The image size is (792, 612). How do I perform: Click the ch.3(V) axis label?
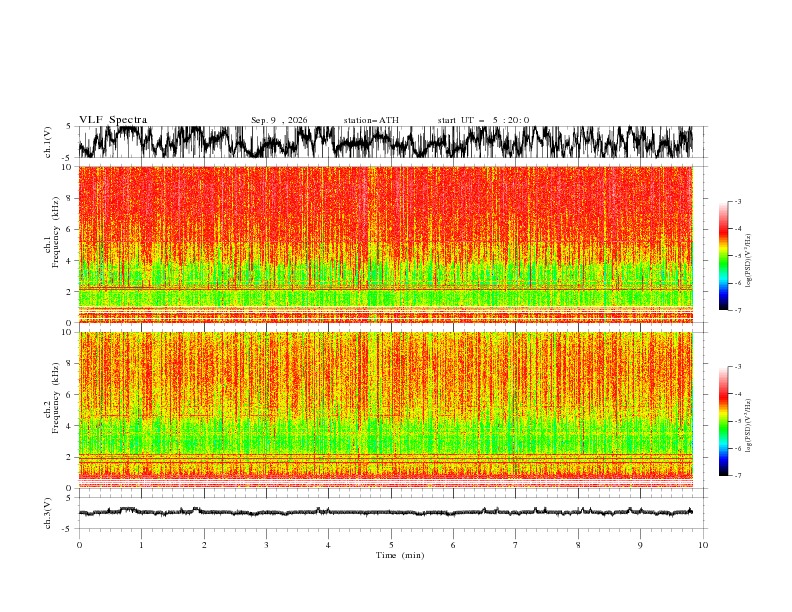pyautogui.click(x=48, y=513)
